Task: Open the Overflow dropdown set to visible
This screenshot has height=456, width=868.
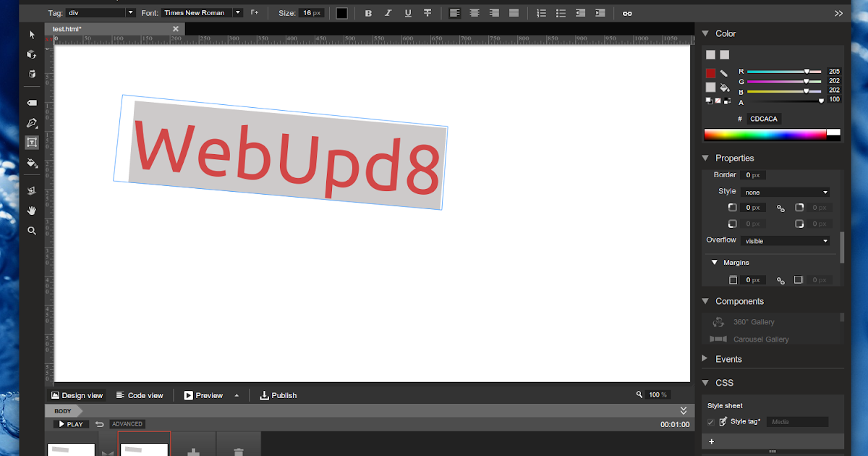Action: (x=785, y=240)
